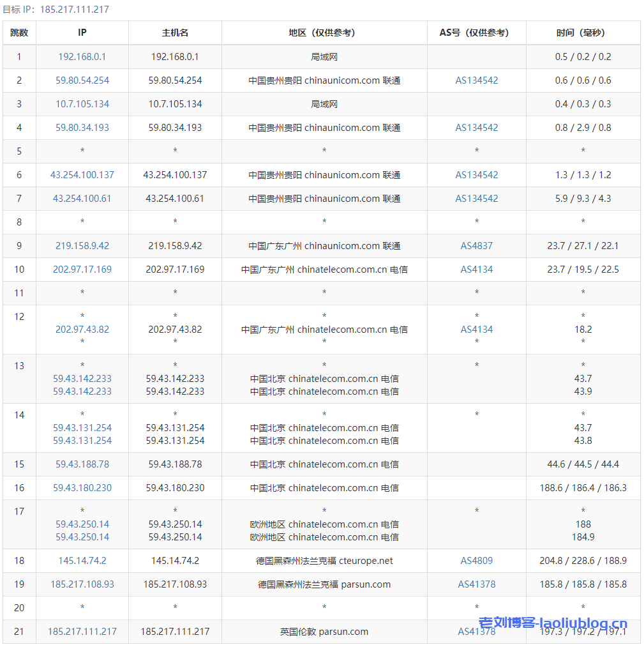The height and width of the screenshot is (647, 644).
Task: Click the AS41378 link in hop 19 row
Action: [476, 584]
